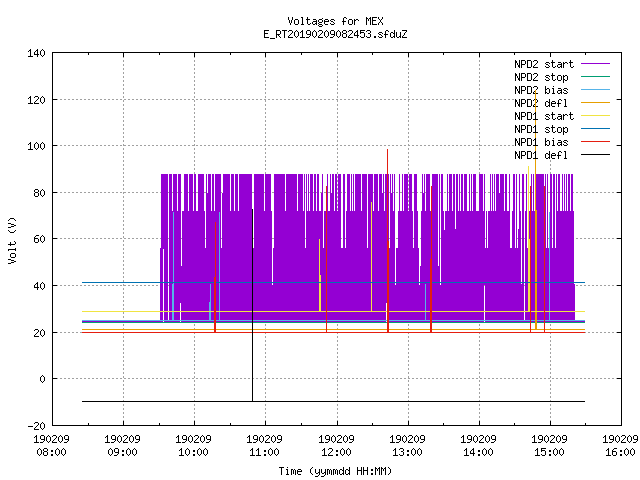Select the NPD1 defl legend label
640x480 pixels.
click(541, 155)
